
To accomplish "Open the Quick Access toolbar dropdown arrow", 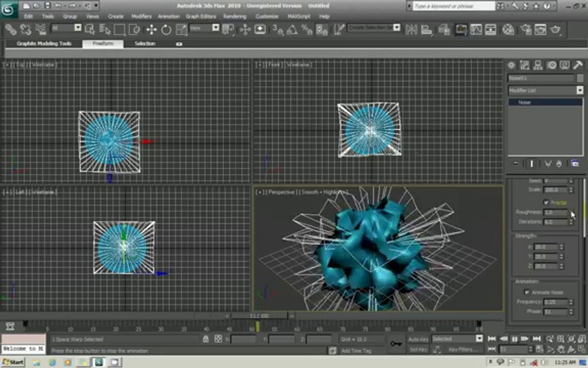I will point(96,6).
